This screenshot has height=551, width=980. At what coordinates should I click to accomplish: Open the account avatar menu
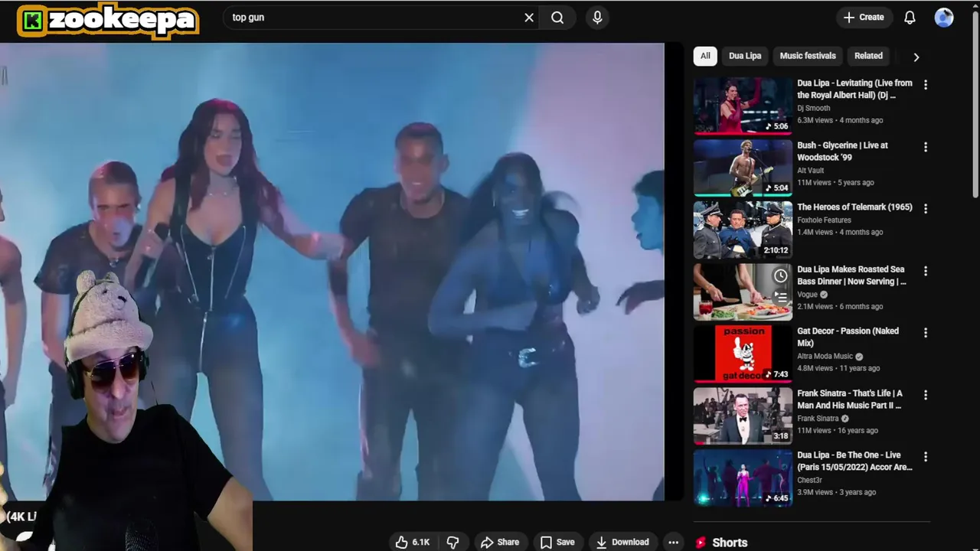(944, 18)
